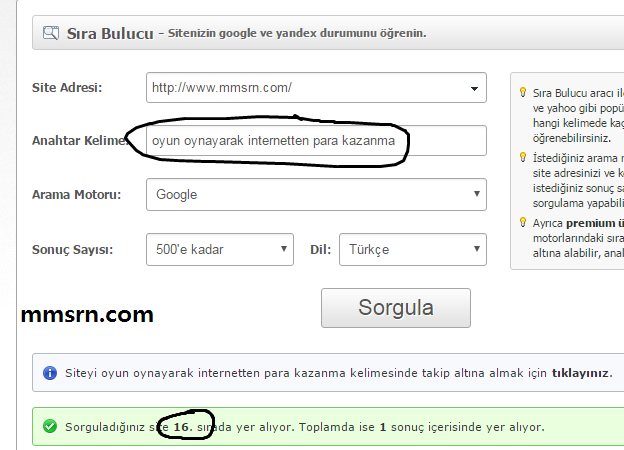Click the Siteyi oyun oynayarak info message
Screen dimensions: 624x450
[x=339, y=373]
